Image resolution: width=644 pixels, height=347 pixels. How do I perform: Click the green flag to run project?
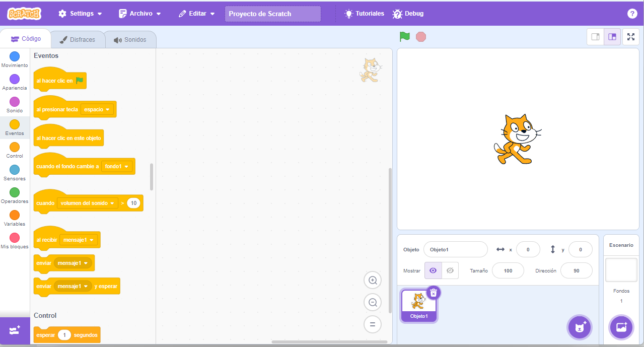[404, 36]
